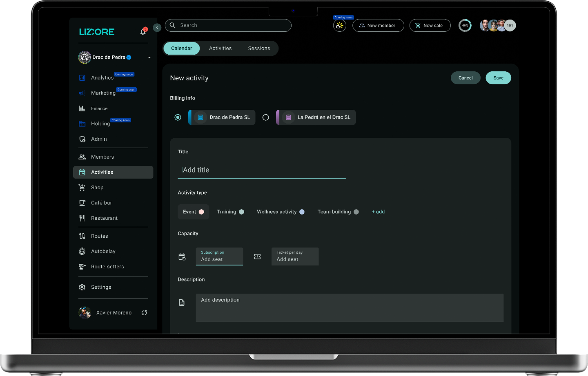Click the Add title input field
Screen dimensions: 588x376
pos(261,170)
